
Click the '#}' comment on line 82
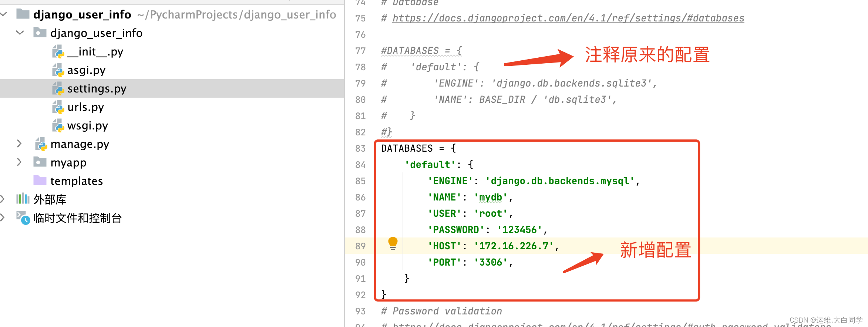[387, 132]
